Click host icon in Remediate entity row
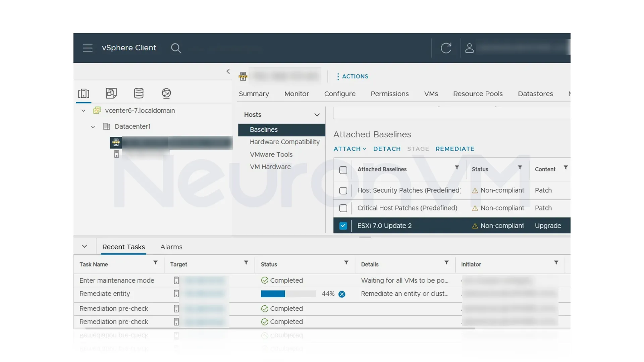Viewport: 644px width, 362px height. [176, 294]
